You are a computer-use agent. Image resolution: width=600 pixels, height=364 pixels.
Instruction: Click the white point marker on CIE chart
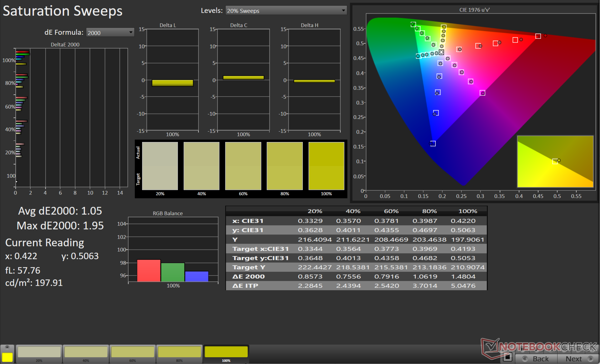[441, 52]
